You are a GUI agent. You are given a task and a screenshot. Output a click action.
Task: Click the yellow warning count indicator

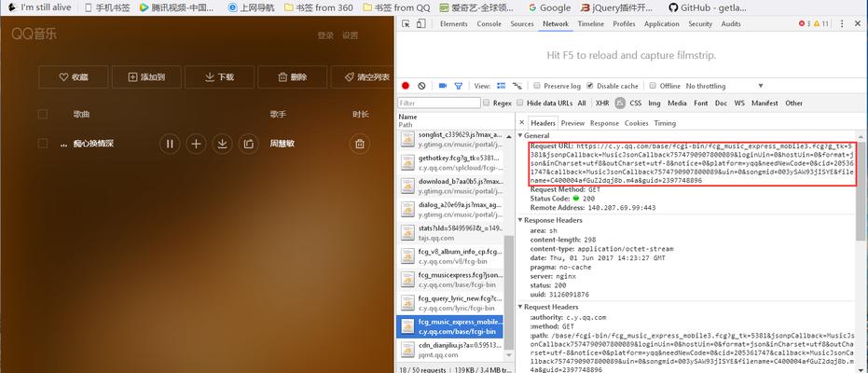pyautogui.click(x=820, y=24)
